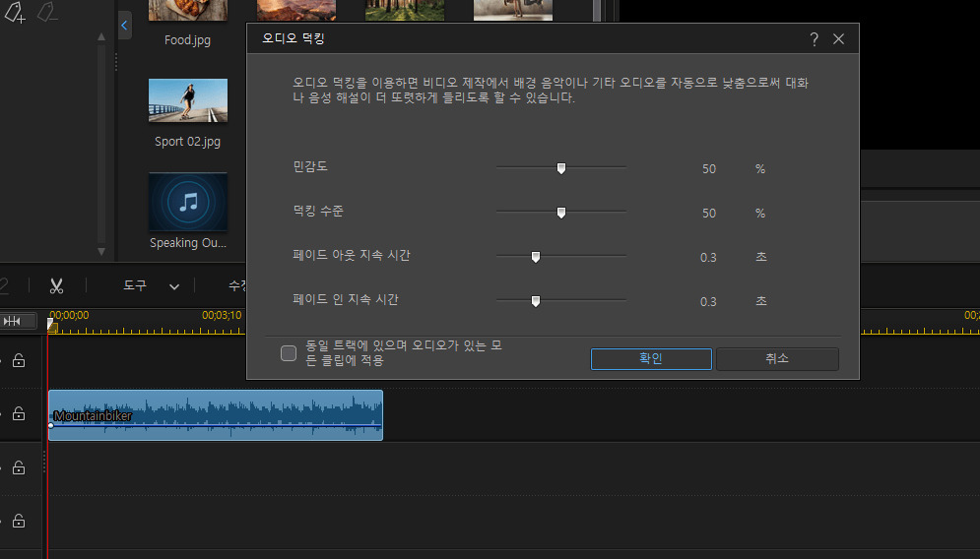Click the 페이드 인 지속 시간 slider handle
980x559 pixels.
point(536,301)
